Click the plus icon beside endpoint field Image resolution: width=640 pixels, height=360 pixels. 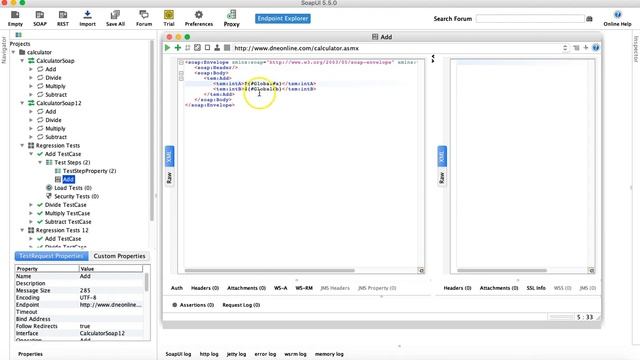(586, 48)
